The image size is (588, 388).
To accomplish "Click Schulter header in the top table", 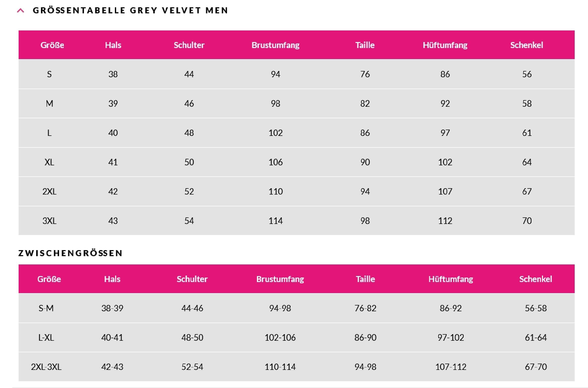I will pos(189,45).
